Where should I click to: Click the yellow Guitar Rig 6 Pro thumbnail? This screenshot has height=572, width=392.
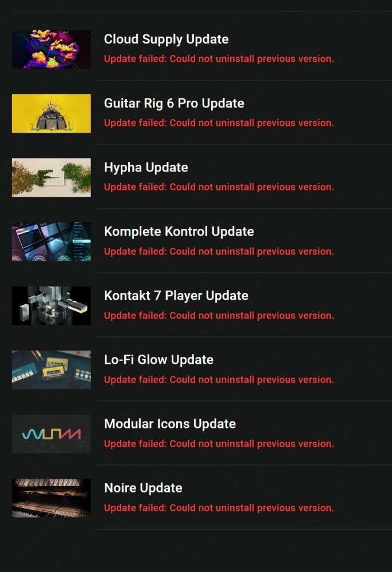coord(51,113)
